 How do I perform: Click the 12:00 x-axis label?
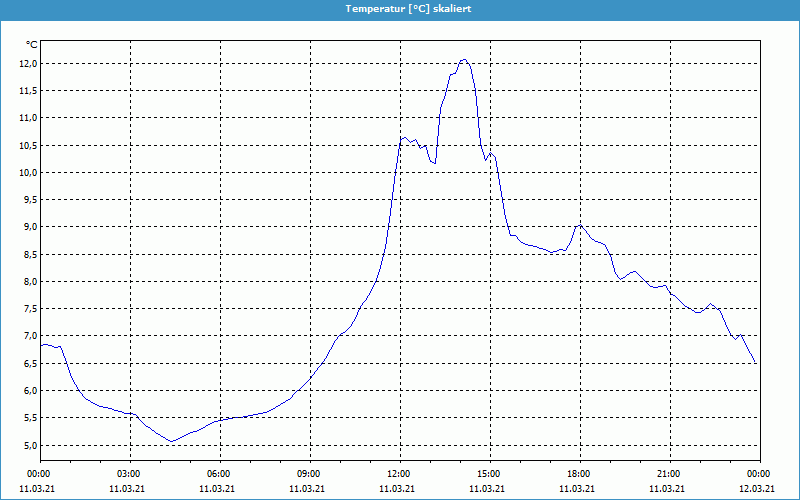(x=399, y=474)
